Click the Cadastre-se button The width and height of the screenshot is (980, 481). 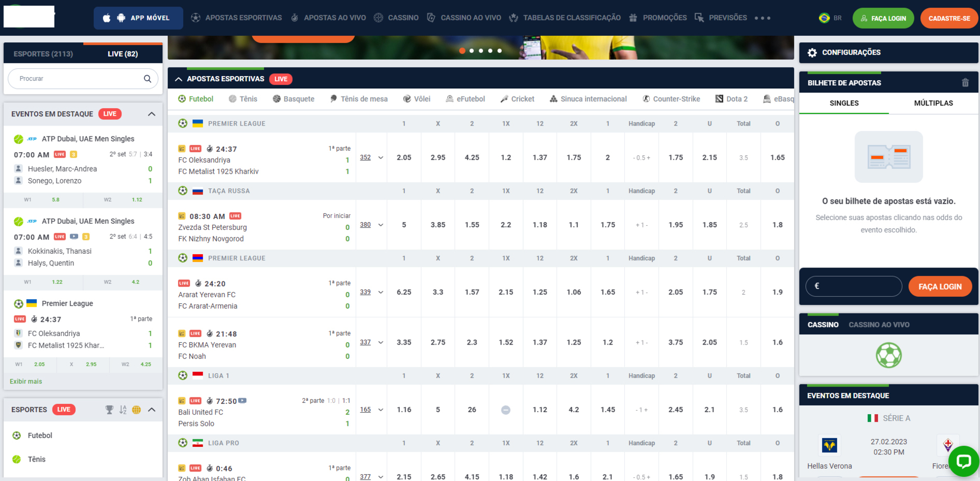949,18
